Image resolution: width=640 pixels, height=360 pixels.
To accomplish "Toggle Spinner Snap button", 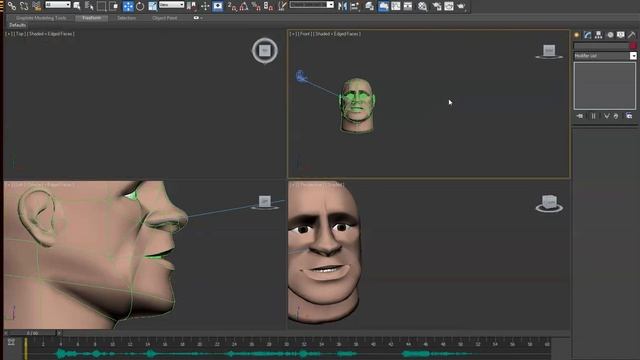I will point(268,6).
